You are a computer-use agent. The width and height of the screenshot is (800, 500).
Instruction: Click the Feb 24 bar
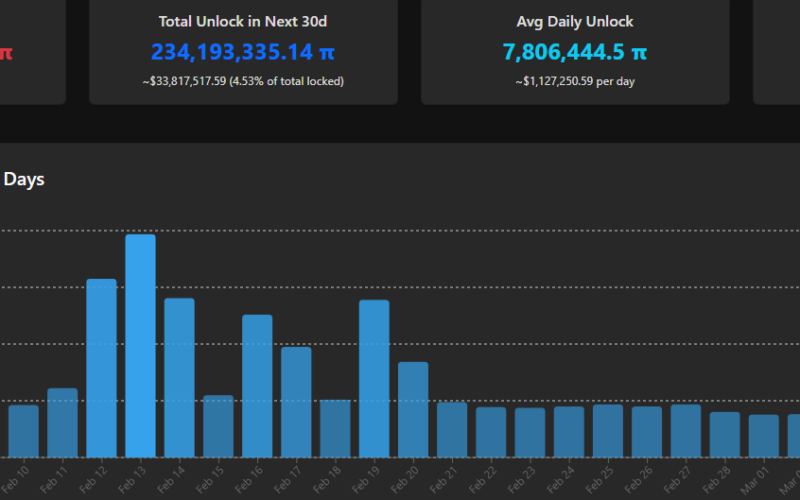(x=569, y=431)
